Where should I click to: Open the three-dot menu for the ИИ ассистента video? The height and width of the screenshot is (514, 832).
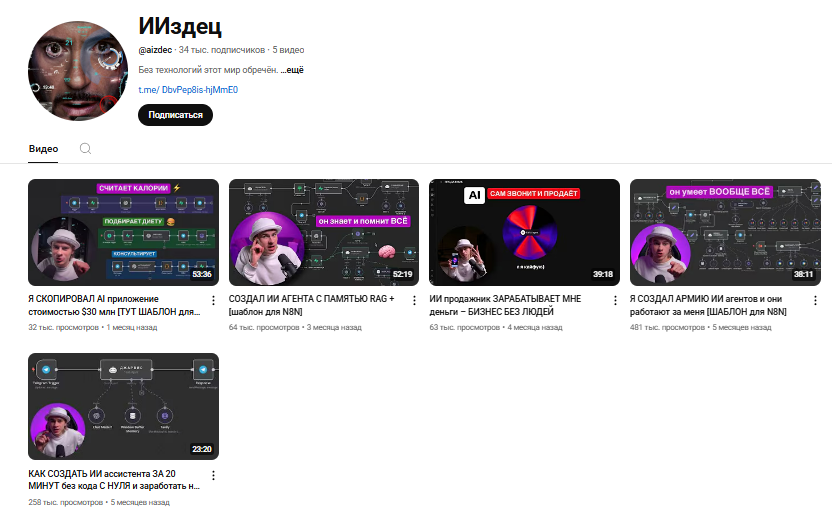point(212,474)
